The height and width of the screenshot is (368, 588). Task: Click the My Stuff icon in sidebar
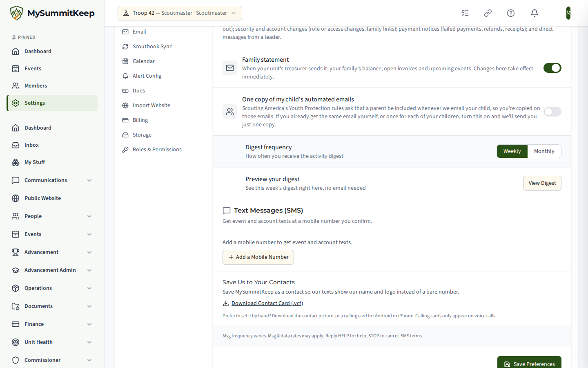click(x=16, y=162)
